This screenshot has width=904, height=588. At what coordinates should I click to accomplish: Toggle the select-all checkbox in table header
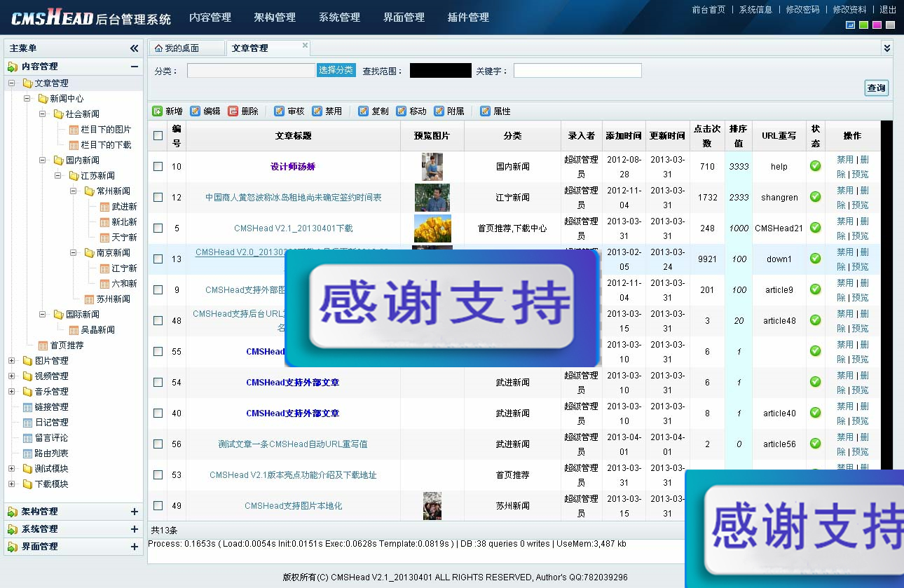pos(158,136)
